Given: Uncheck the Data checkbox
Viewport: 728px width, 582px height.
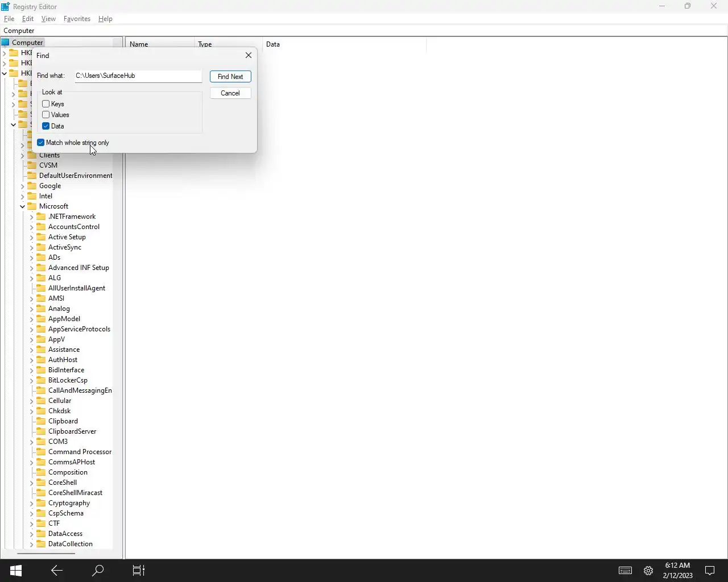Looking at the screenshot, I should coord(46,126).
